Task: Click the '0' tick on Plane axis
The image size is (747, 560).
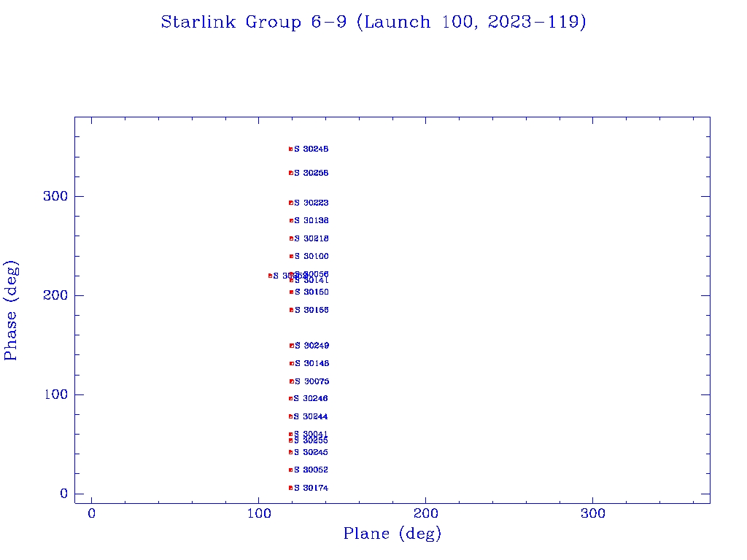Action: click(x=91, y=513)
